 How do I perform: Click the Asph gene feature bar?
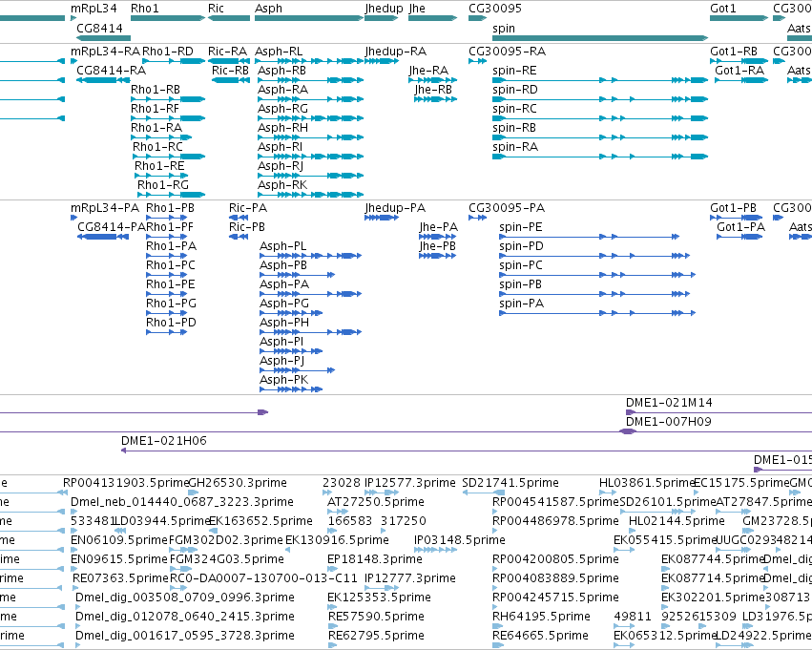tap(309, 18)
